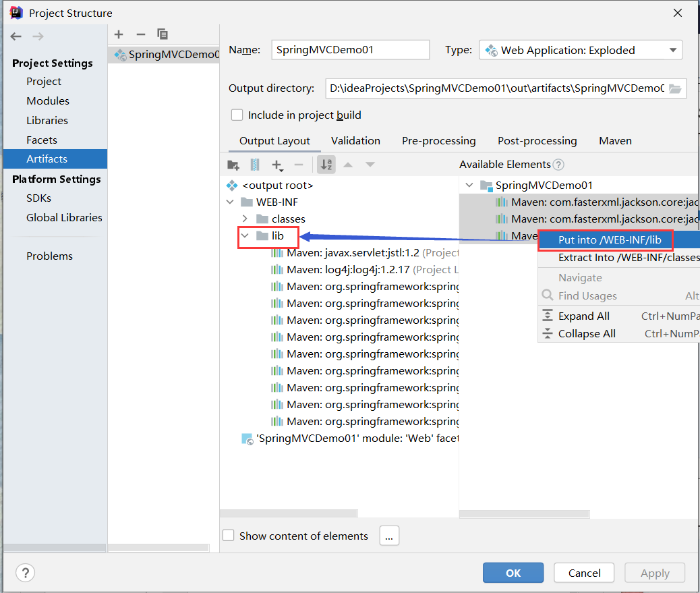Image resolution: width=700 pixels, height=593 pixels.
Task: Open Libraries settings
Action: point(47,121)
